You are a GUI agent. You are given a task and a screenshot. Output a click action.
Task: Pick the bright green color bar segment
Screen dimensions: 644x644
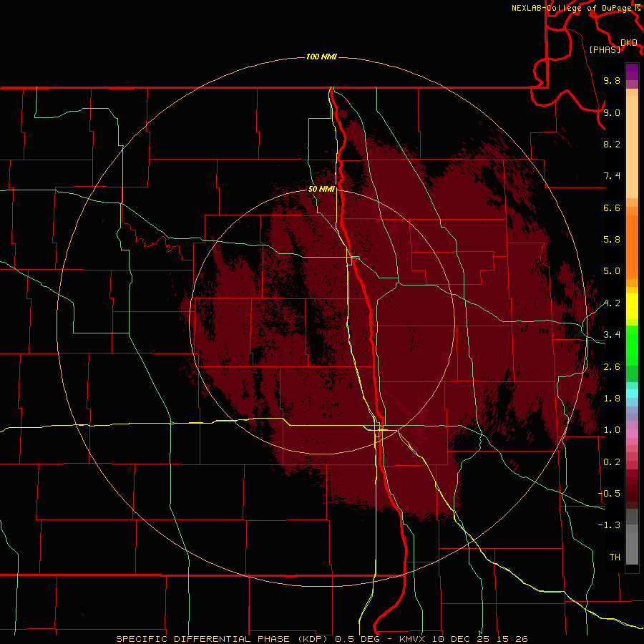pyautogui.click(x=632, y=345)
